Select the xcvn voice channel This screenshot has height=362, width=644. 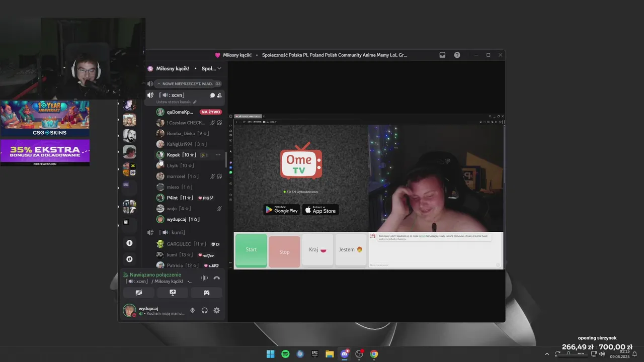[172, 95]
